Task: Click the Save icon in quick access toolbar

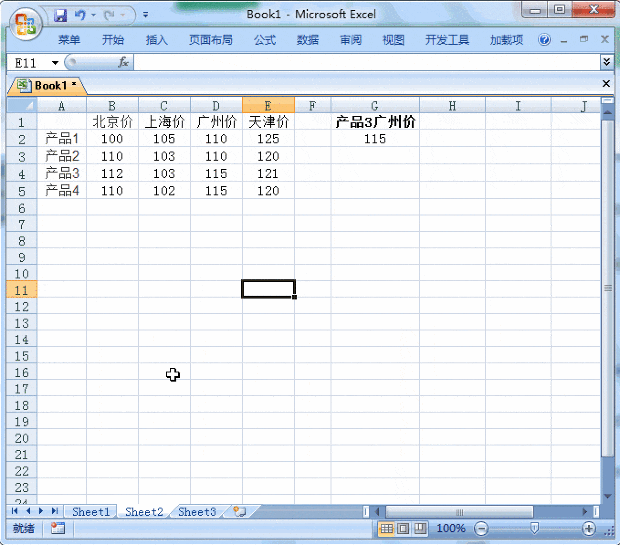Action: click(60, 15)
